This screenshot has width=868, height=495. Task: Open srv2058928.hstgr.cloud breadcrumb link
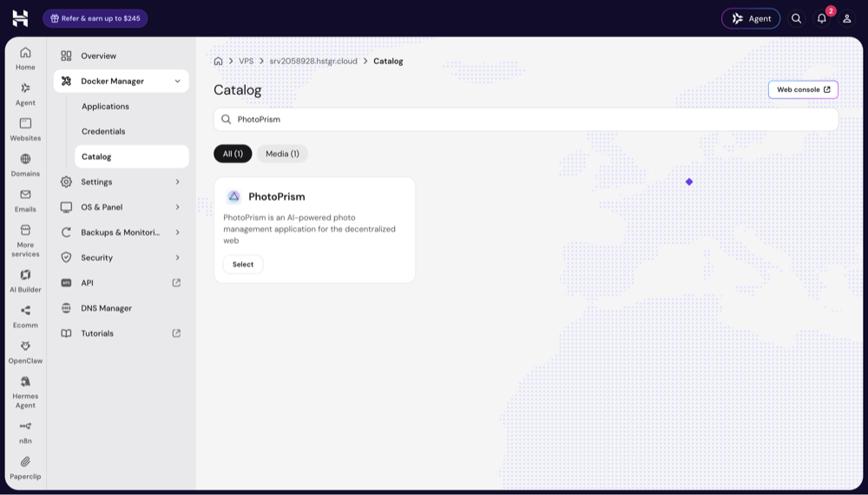pos(313,62)
